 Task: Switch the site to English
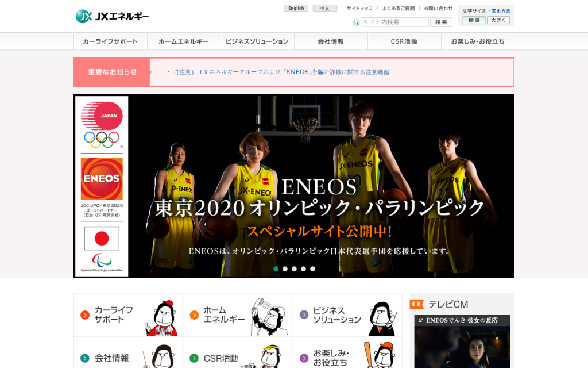click(296, 8)
